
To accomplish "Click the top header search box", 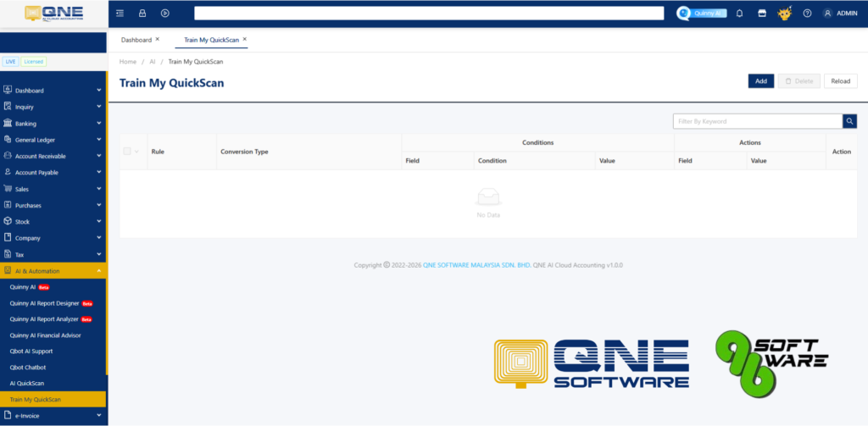I will click(x=429, y=14).
